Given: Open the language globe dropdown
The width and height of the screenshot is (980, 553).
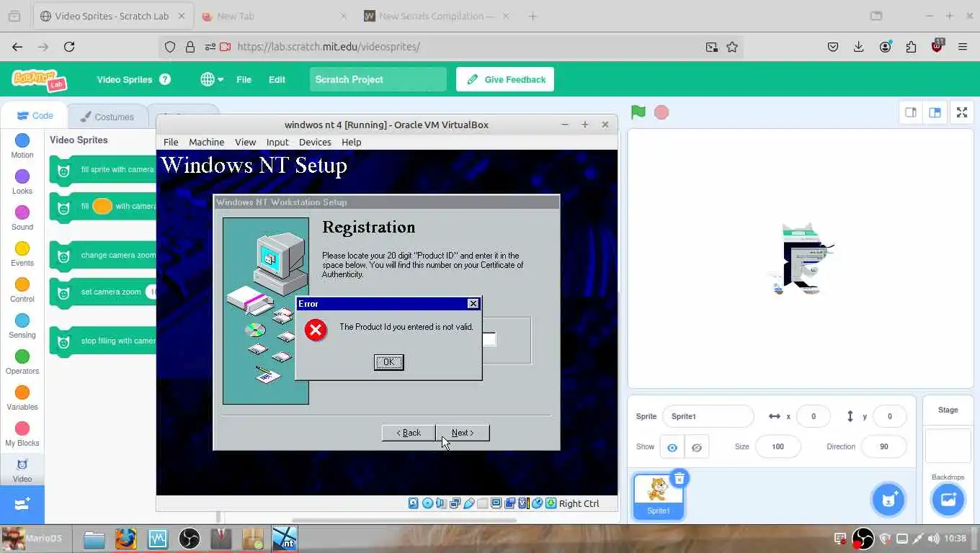Looking at the screenshot, I should click(x=212, y=79).
